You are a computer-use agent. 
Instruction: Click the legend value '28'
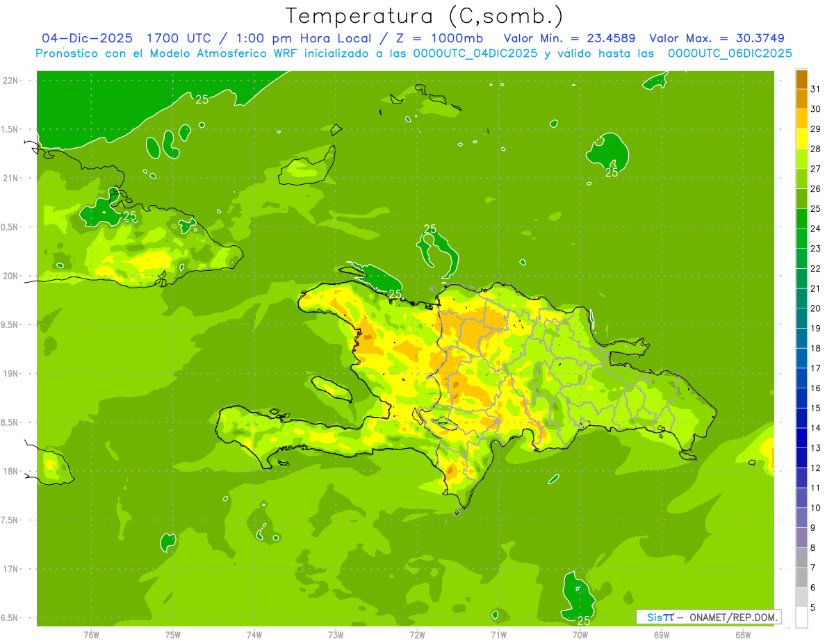(x=815, y=149)
